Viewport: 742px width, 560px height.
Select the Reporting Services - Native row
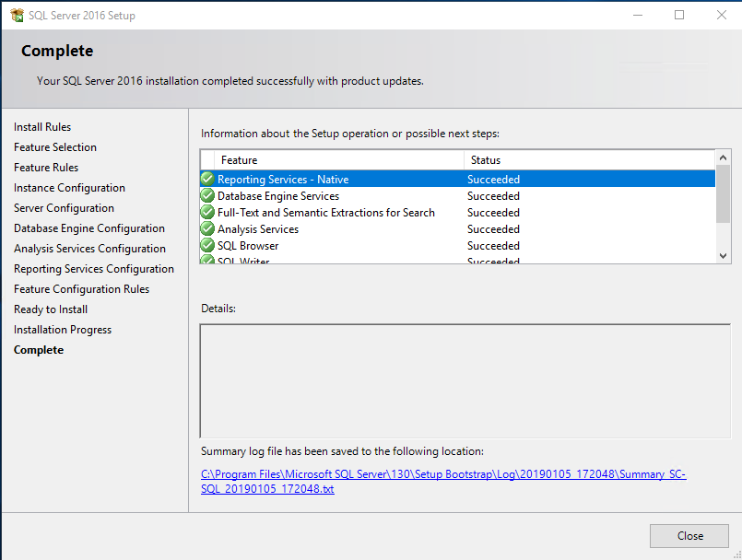[x=457, y=179]
